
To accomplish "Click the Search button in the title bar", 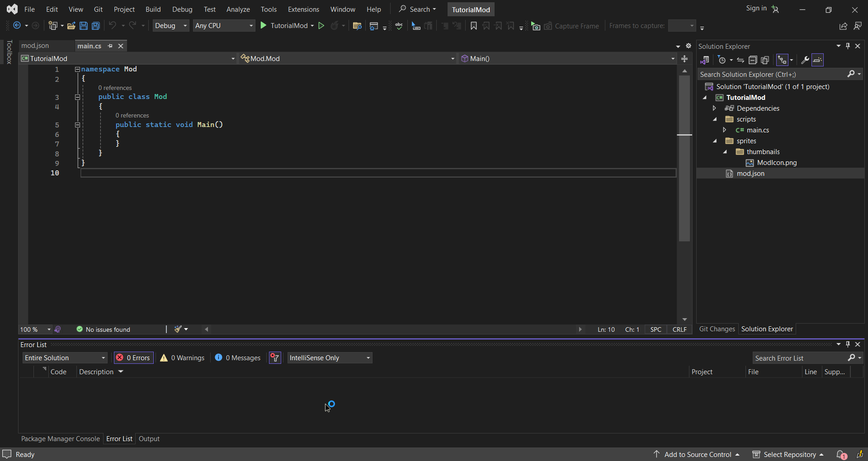I will pos(417,9).
